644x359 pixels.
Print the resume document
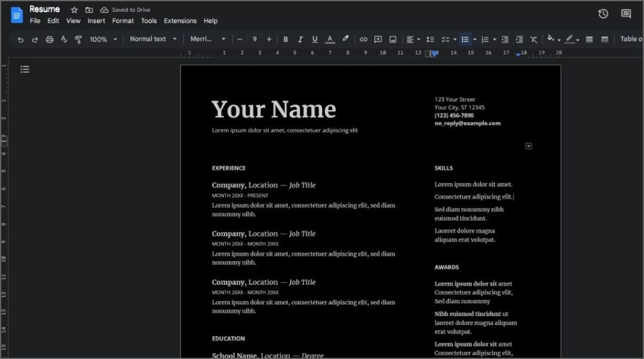(49, 40)
